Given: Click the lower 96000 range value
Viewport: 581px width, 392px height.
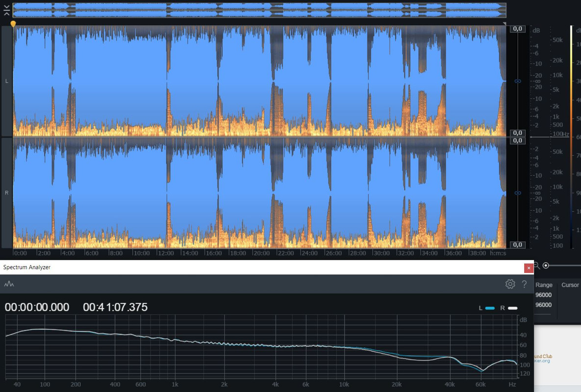Looking at the screenshot, I should (x=544, y=305).
